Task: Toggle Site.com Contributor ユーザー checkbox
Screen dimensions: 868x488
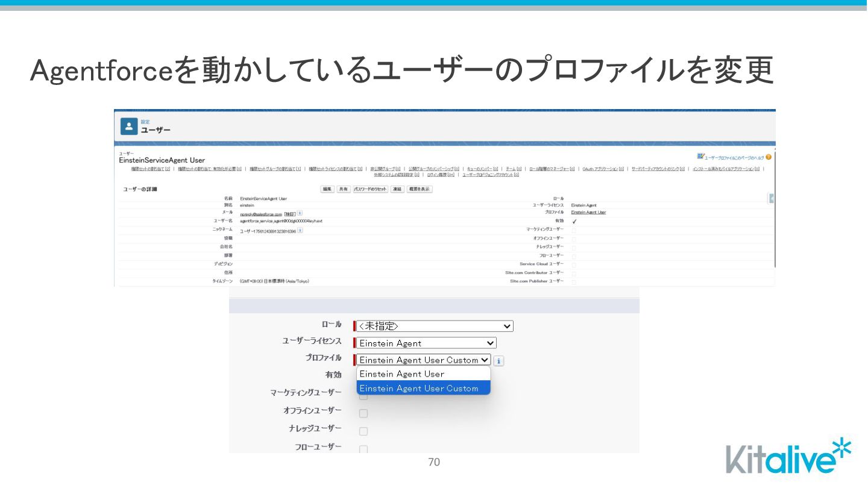Action: pyautogui.click(x=574, y=273)
